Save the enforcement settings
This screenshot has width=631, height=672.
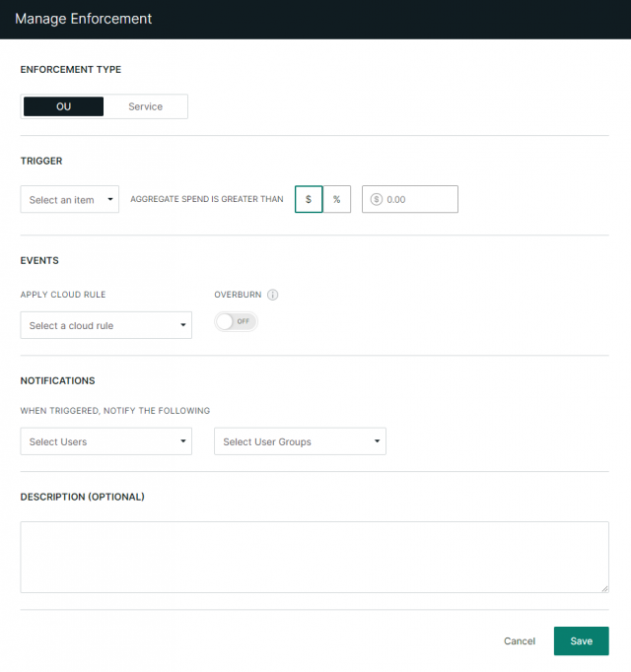point(581,641)
